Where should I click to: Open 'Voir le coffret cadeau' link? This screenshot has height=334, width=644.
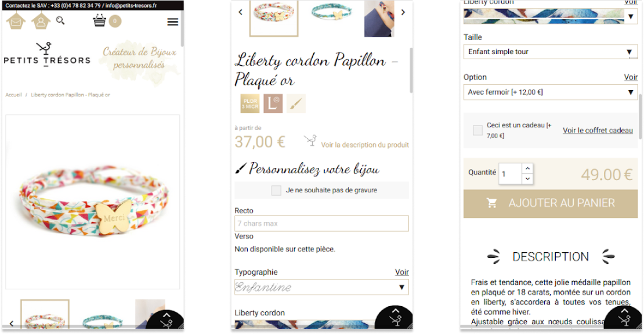point(598,130)
